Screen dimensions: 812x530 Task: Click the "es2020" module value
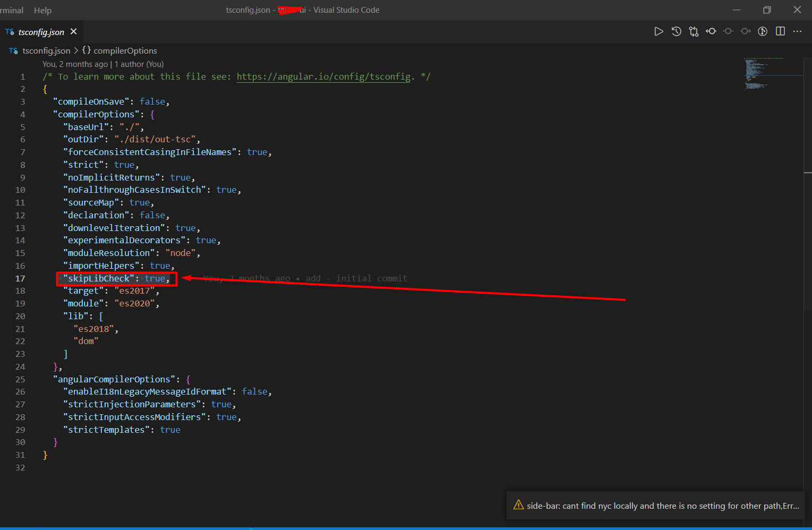click(134, 303)
